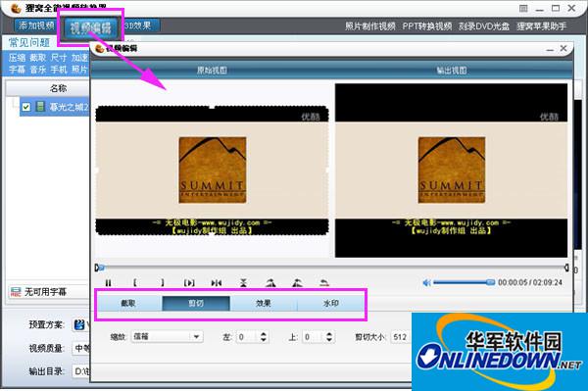
Task: Click the 常见问题 heading link
Action: click(29, 43)
